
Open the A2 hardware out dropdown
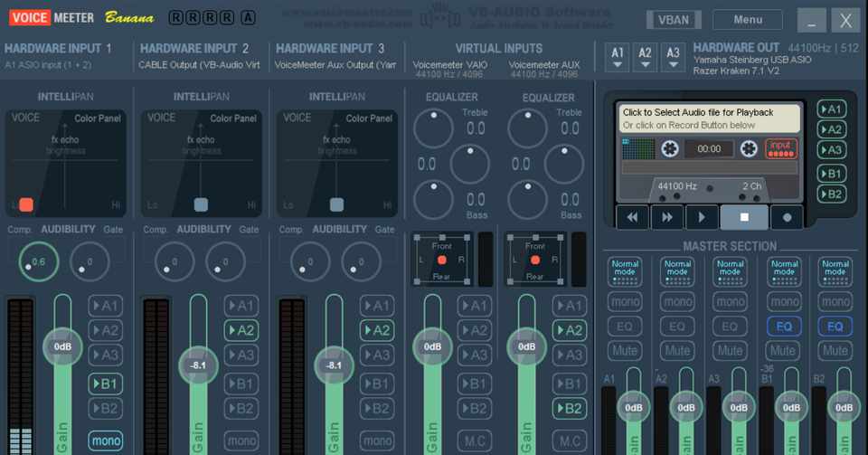click(x=645, y=57)
